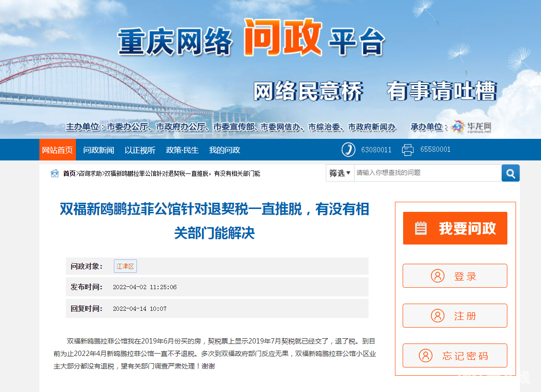Open the 问政新闻 menu item

[98, 150]
